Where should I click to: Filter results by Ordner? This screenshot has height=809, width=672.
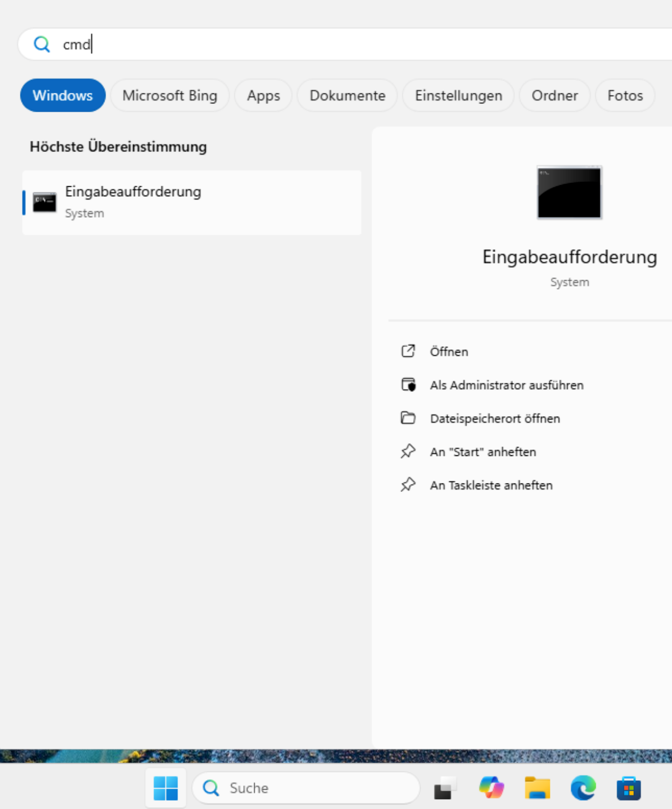click(554, 96)
